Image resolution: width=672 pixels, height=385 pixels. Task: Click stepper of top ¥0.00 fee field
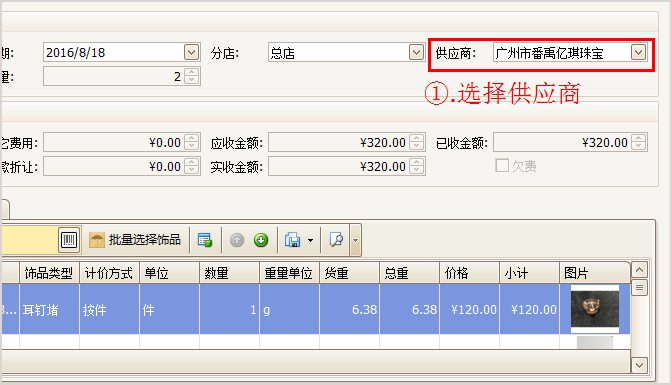(192, 142)
